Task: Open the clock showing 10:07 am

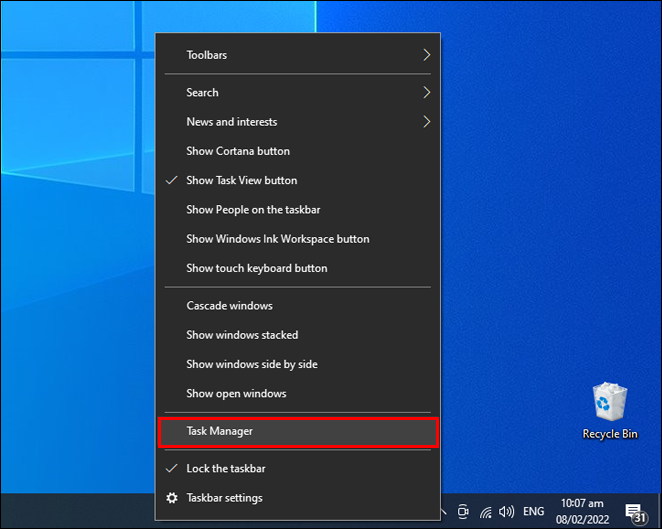Action: tap(582, 511)
